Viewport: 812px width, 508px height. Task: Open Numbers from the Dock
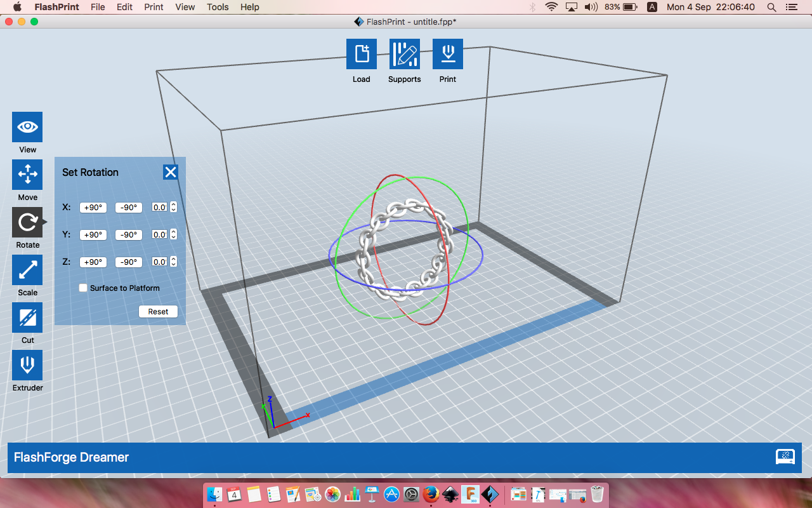353,494
